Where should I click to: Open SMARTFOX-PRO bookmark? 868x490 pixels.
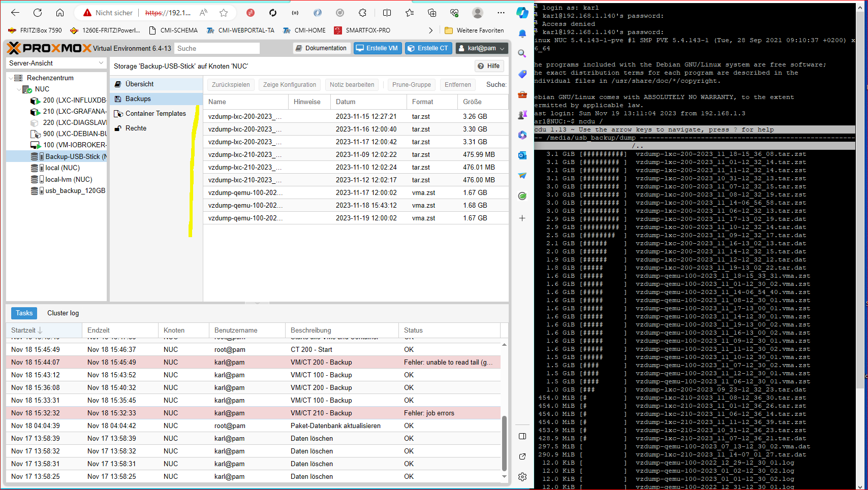point(362,30)
